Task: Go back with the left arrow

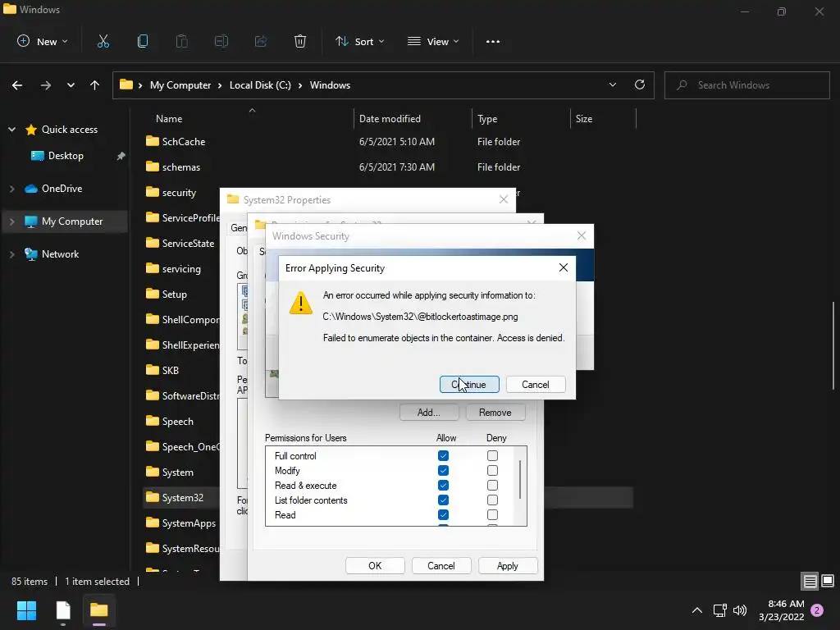Action: pos(17,85)
